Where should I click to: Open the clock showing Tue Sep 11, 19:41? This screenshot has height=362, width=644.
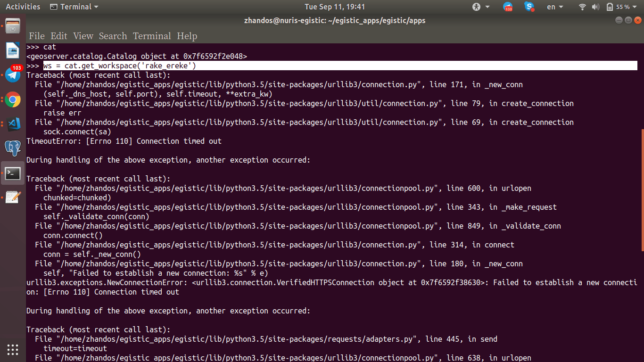[x=335, y=7]
